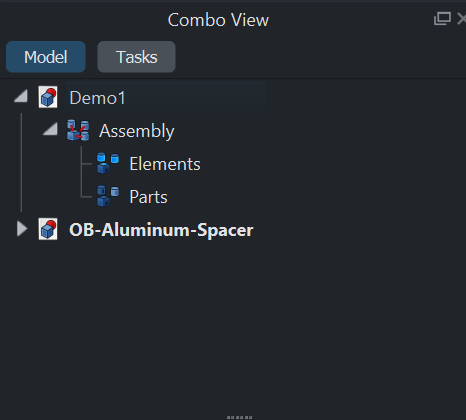Select the OB-Aluminum-Spacer bold label
The image size is (466, 420).
pos(161,230)
